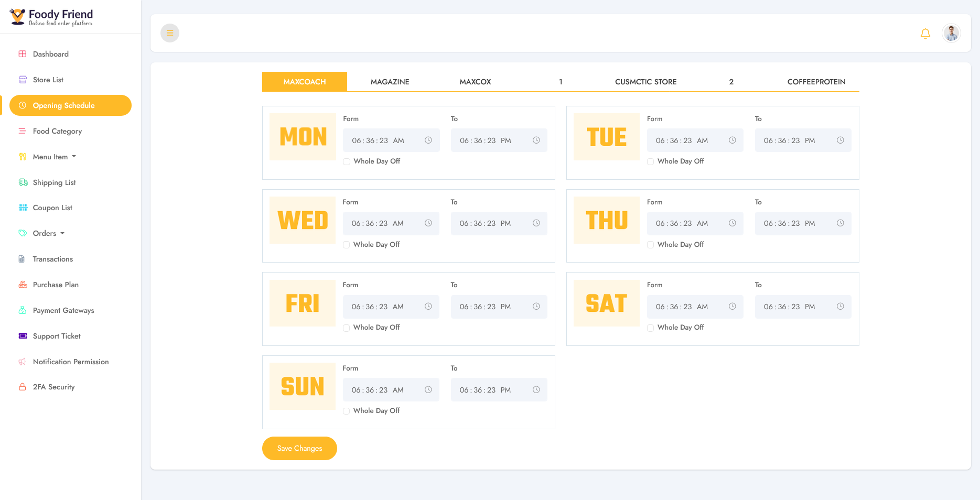Click the Opening Schedule clock icon
Image resolution: width=980 pixels, height=500 pixels.
click(x=23, y=105)
